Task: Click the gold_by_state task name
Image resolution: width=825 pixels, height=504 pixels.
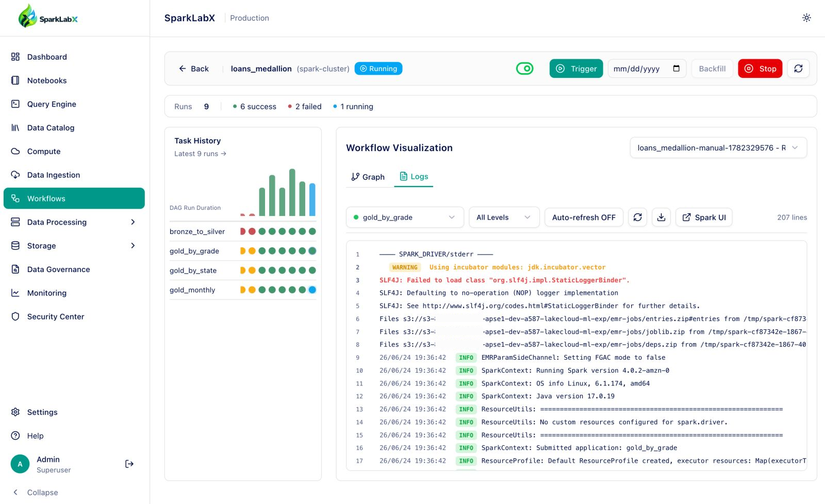Action: point(193,271)
